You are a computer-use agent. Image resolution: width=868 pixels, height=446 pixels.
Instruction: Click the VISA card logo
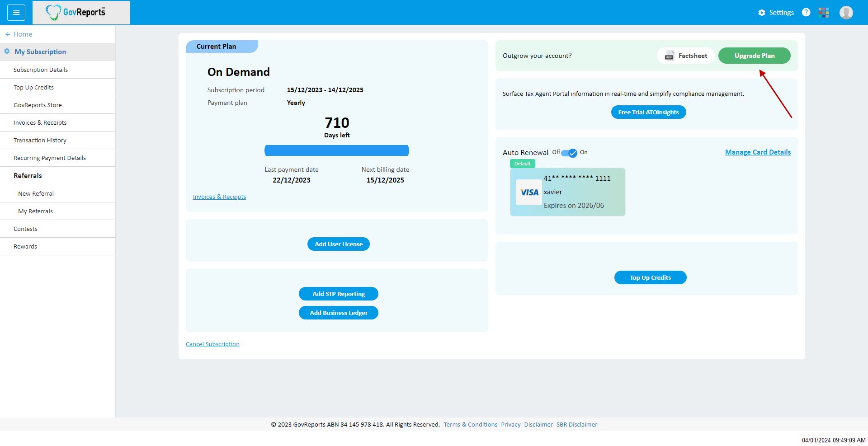pyautogui.click(x=529, y=192)
